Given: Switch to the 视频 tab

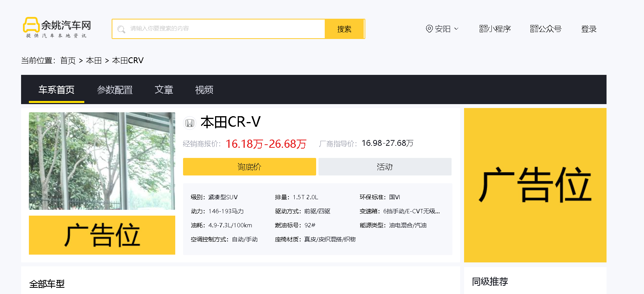Looking at the screenshot, I should pos(204,90).
